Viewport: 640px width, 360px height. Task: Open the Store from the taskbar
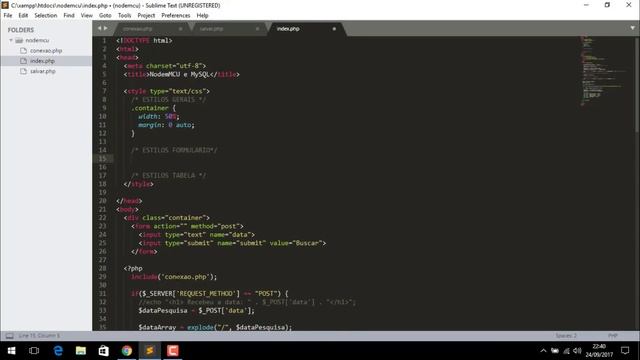pyautogui.click(x=104, y=351)
